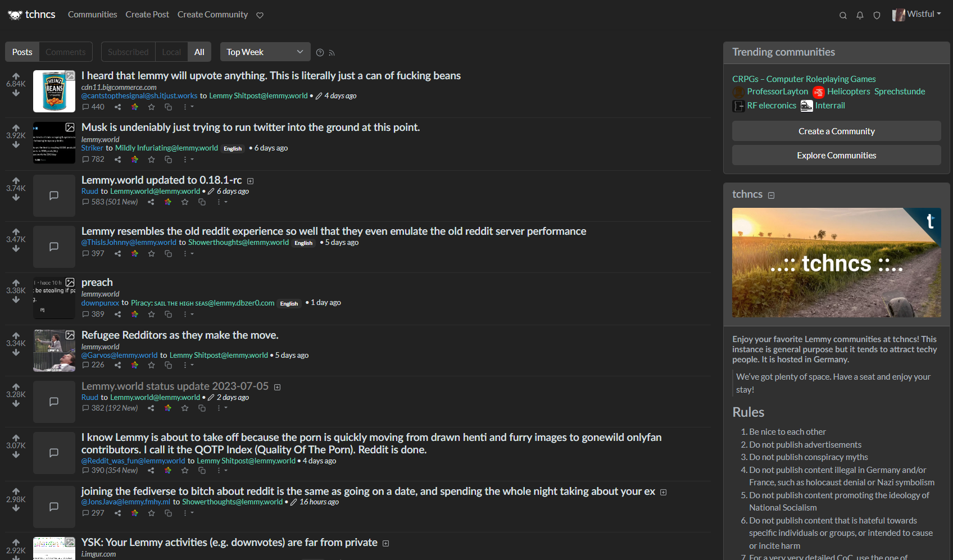
Task: Select the Local feed filter
Action: (171, 52)
